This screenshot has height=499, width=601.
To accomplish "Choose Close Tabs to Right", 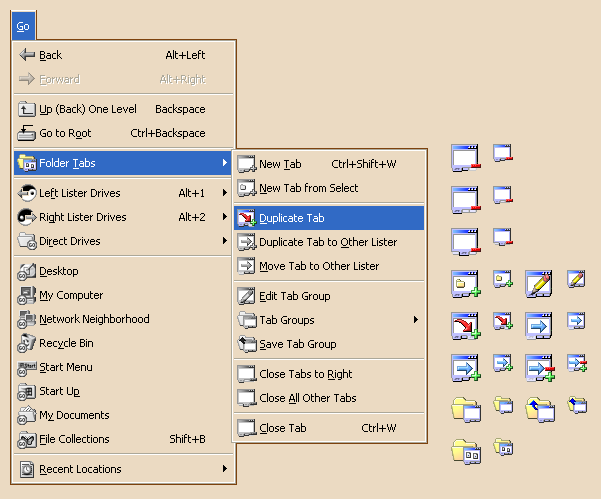I will click(329, 374).
